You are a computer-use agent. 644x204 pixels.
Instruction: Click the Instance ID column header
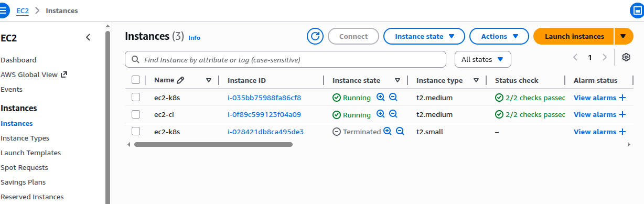point(246,80)
